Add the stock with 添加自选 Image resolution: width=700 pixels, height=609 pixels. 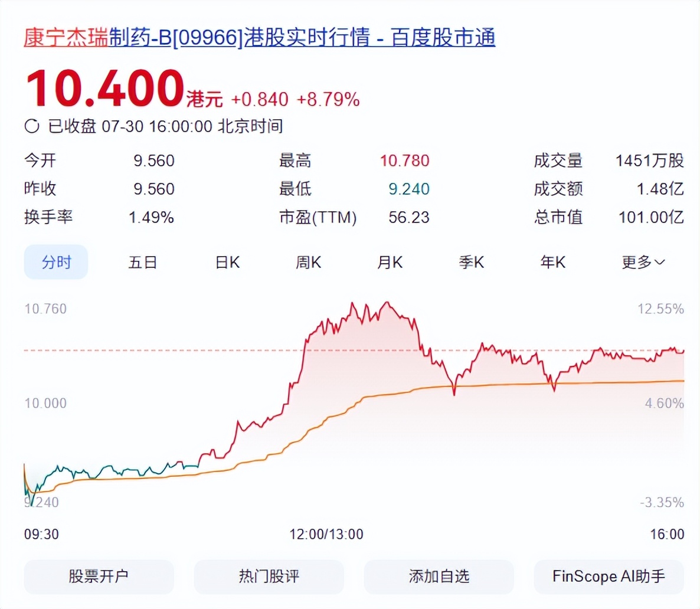[x=439, y=577]
